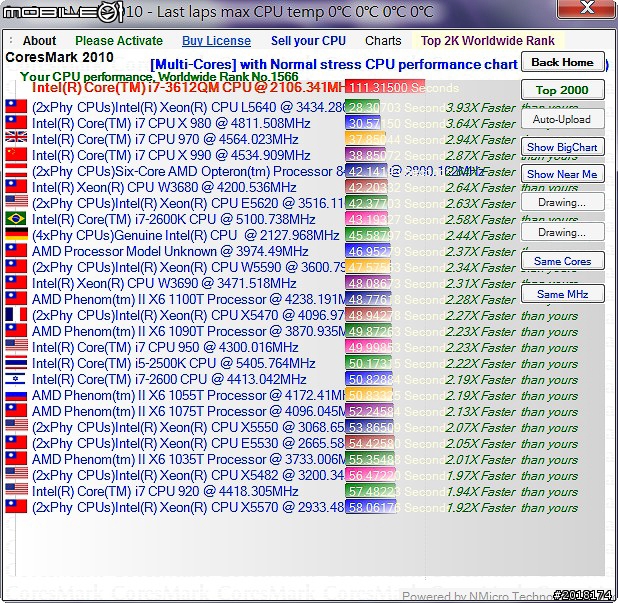Open the Sell your CPU menu
The width and height of the screenshot is (618, 603).
click(308, 41)
